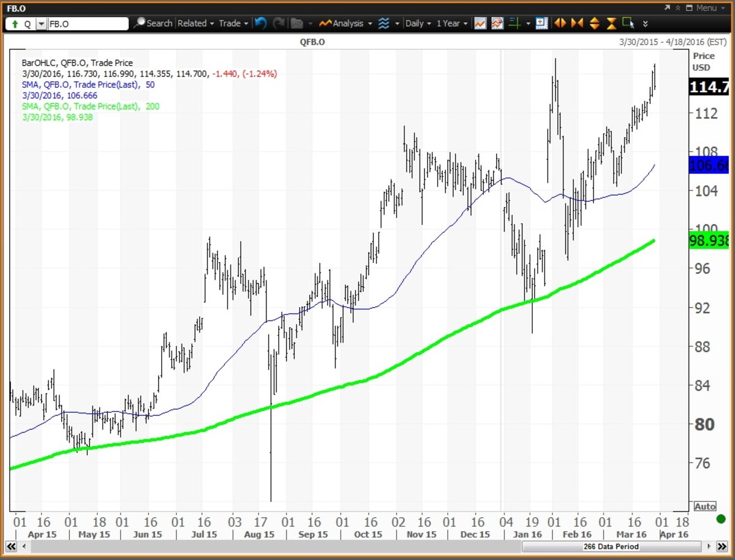This screenshot has width=735, height=560.
Task: Click the horizontal expand arrows icon
Action: (560, 23)
